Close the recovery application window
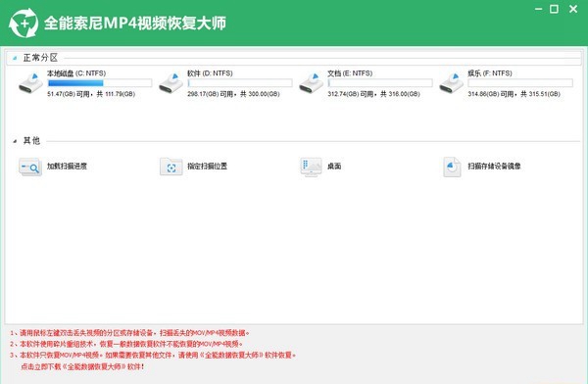This screenshot has width=588, height=384. [573, 9]
